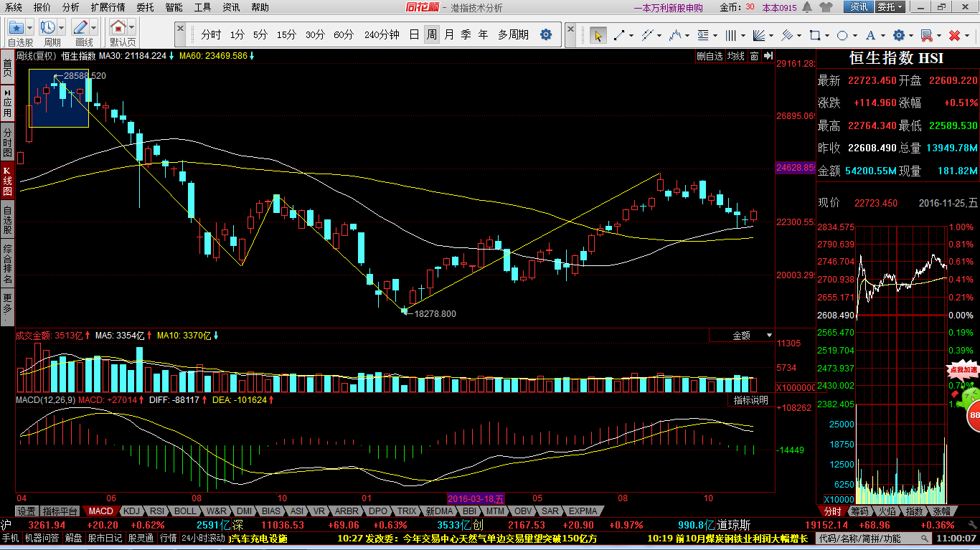Click the panel collapse arrow icon beside 窗
Image resolution: width=980 pixels, height=550 pixels.
[767, 56]
